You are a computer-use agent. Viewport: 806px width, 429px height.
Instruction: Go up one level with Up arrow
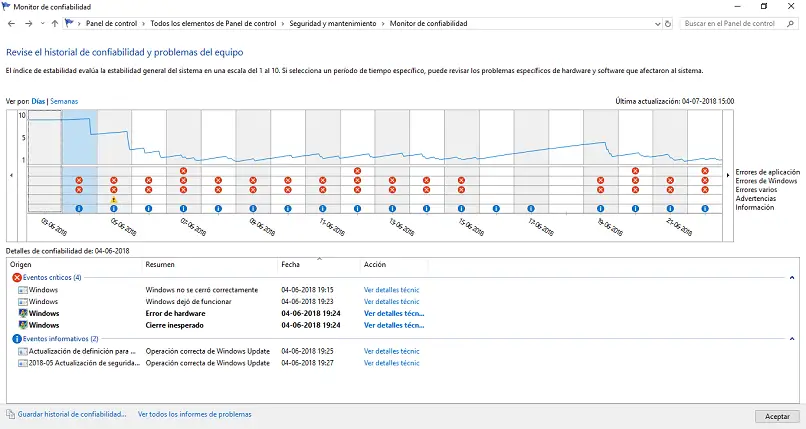[54, 23]
